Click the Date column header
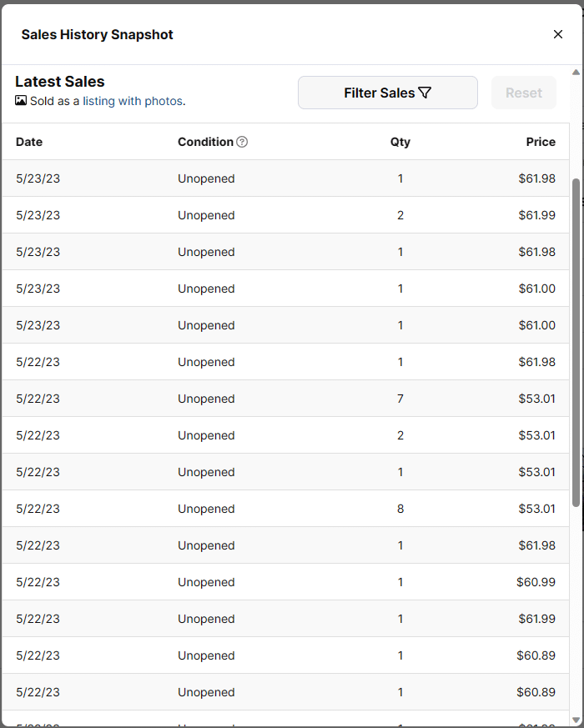The width and height of the screenshot is (584, 728). coord(29,142)
